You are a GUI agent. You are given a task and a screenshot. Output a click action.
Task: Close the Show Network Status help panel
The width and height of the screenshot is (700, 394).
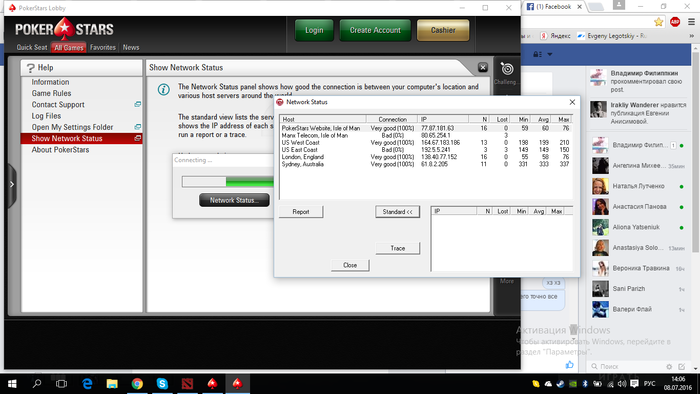[x=483, y=67]
